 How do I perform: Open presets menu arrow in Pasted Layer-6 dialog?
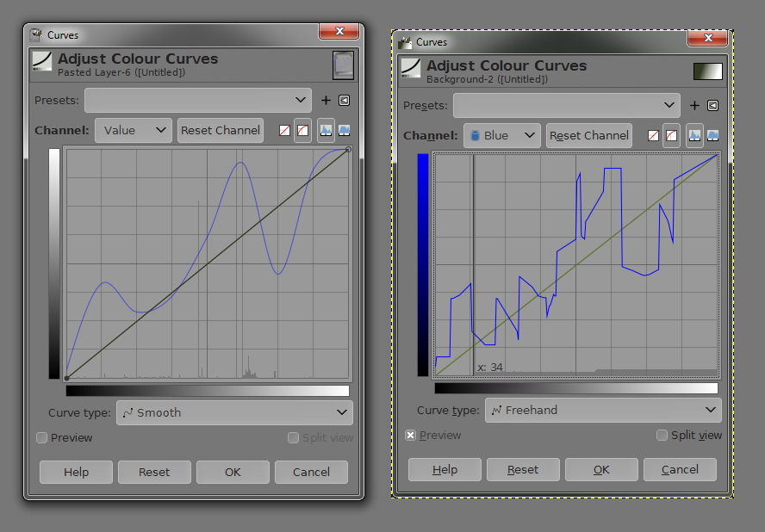[344, 101]
